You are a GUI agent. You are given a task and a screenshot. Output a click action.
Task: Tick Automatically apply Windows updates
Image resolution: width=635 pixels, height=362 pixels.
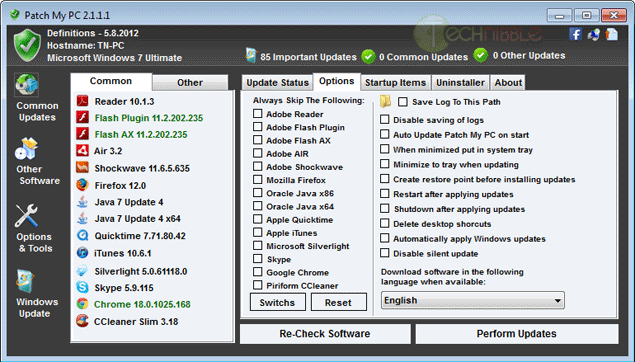(385, 238)
